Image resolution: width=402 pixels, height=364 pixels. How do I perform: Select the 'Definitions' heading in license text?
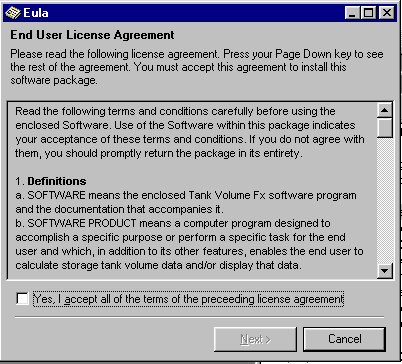(x=57, y=181)
